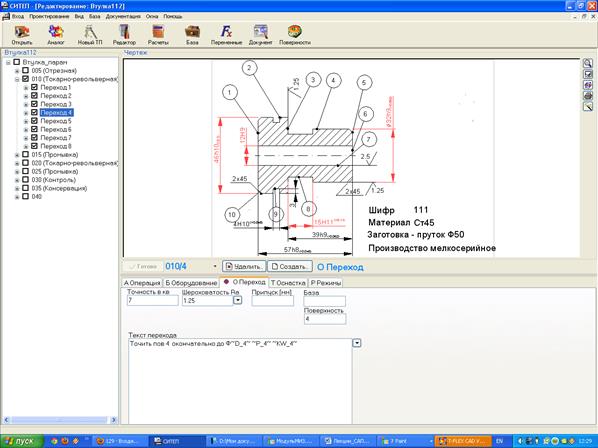598x448 pixels.
Task: Uncheck the Переход 1 checkbox
Action: [x=34, y=87]
